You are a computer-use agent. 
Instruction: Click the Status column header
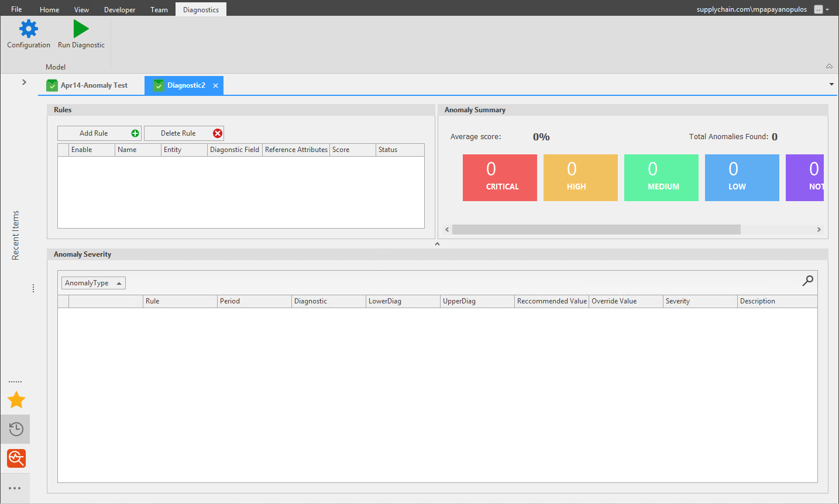click(400, 150)
